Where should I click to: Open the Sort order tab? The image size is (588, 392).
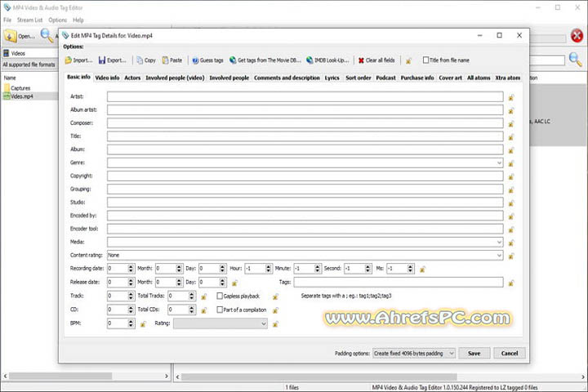[x=359, y=78]
